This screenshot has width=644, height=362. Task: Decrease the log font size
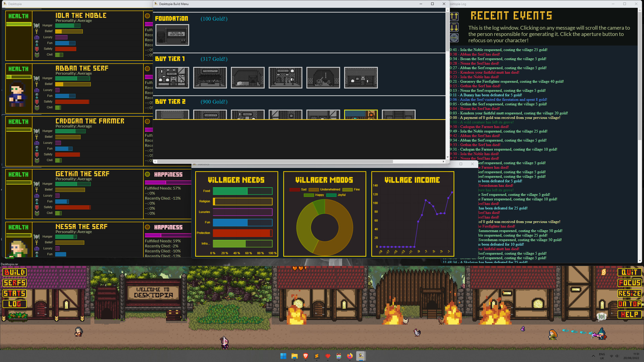tap(454, 27)
